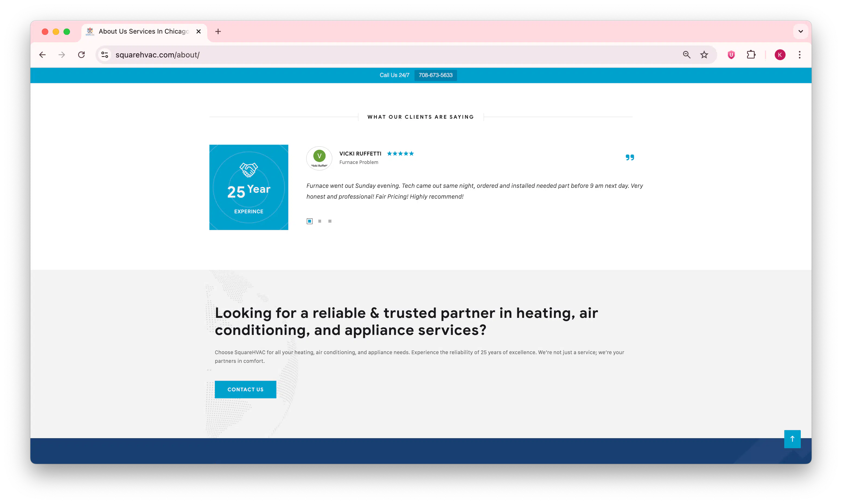Click the scroll-to-top arrow button

pos(792,439)
